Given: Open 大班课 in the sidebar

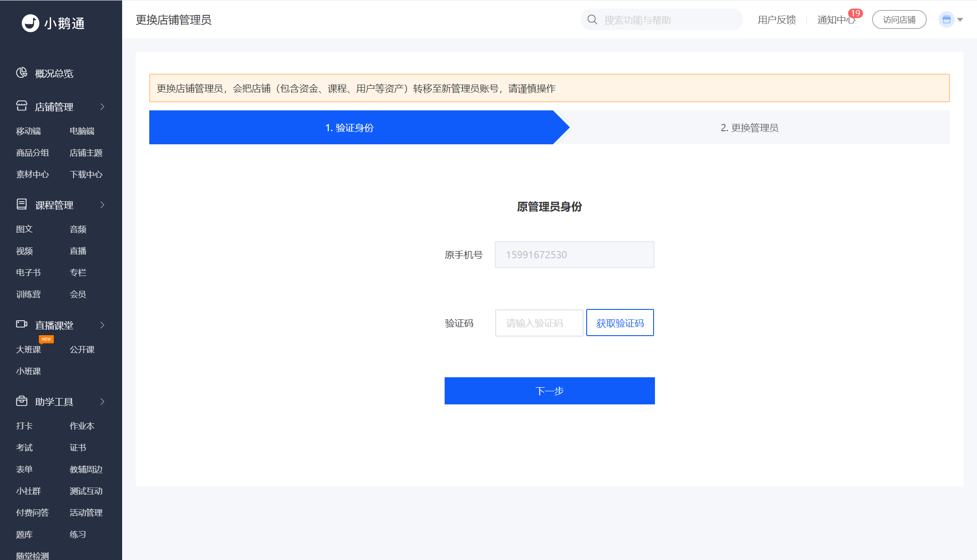Looking at the screenshot, I should [28, 349].
